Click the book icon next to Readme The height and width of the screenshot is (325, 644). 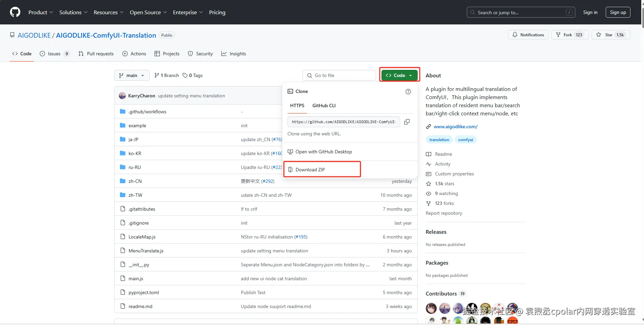tap(429, 154)
